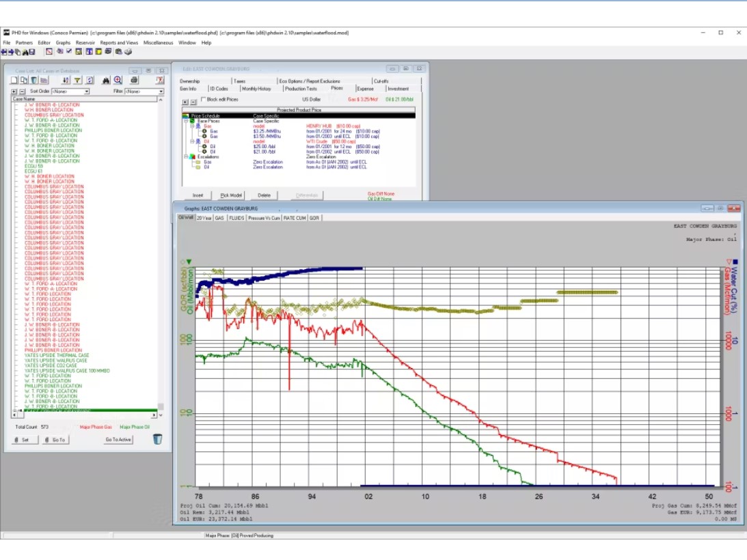Screen dimensions: 747x560
Task: Click the case list vertical scrollbar thumb
Action: (x=161, y=406)
